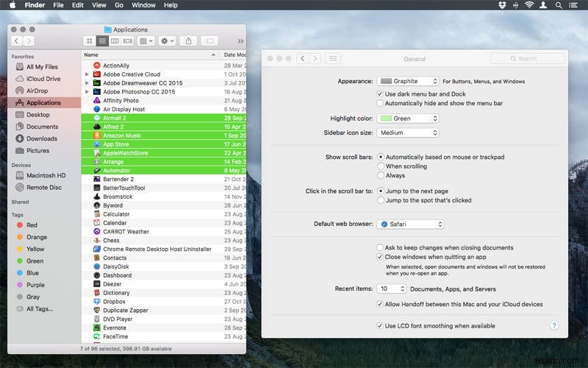Switch Finder to icon view
The width and height of the screenshot is (588, 368).
(90, 41)
